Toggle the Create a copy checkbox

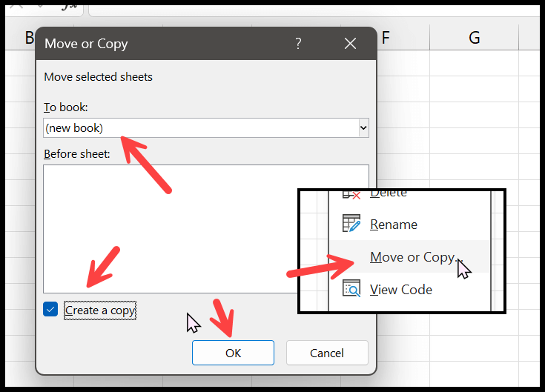click(x=50, y=309)
